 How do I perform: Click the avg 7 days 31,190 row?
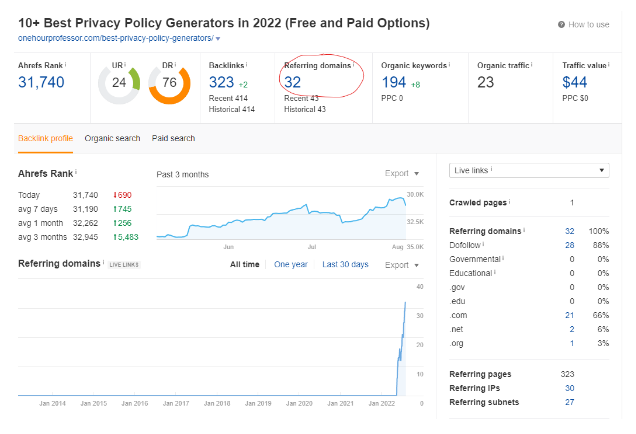75,209
